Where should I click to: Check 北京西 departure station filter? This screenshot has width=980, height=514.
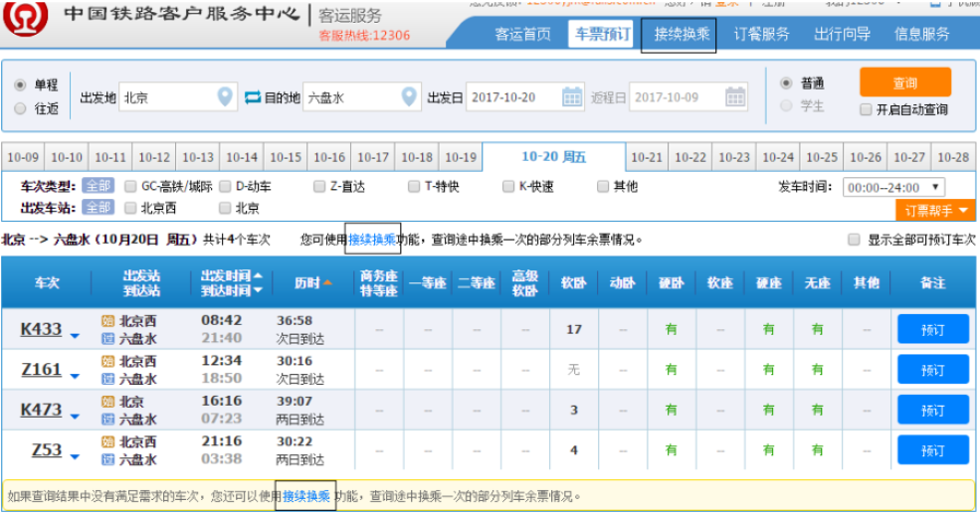130,208
